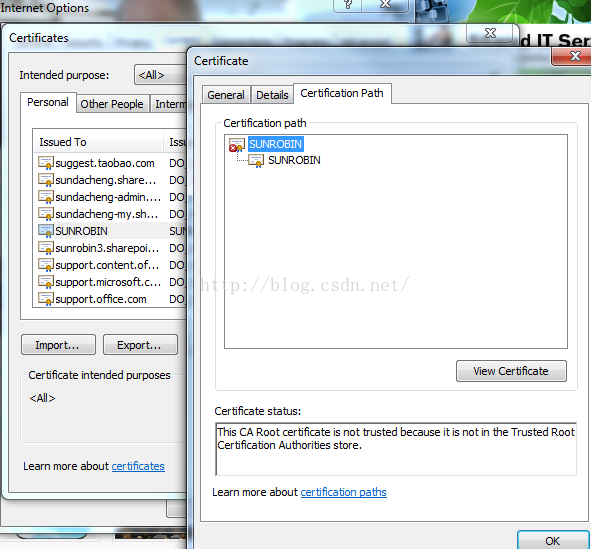Select support.office.com certificate row
This screenshot has height=549, width=591.
[111, 299]
